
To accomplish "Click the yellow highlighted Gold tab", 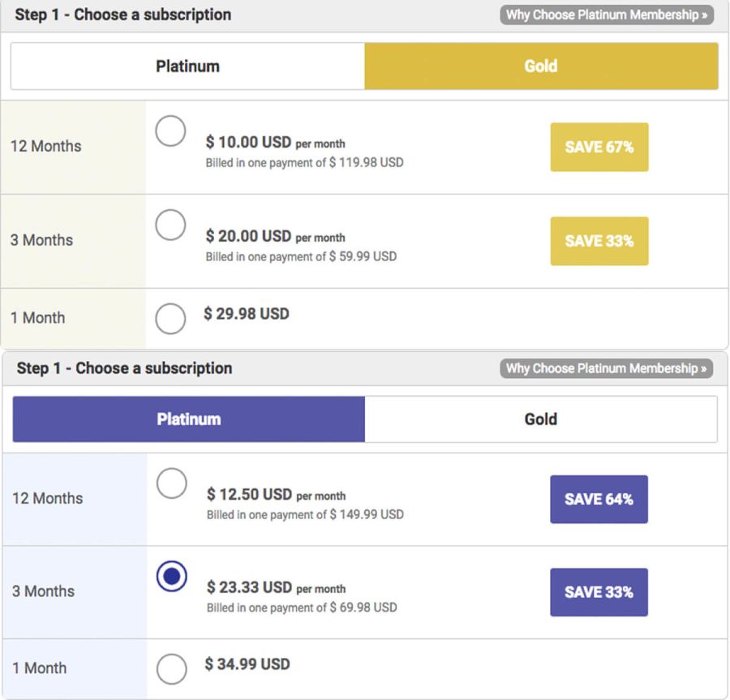I will coord(541,67).
